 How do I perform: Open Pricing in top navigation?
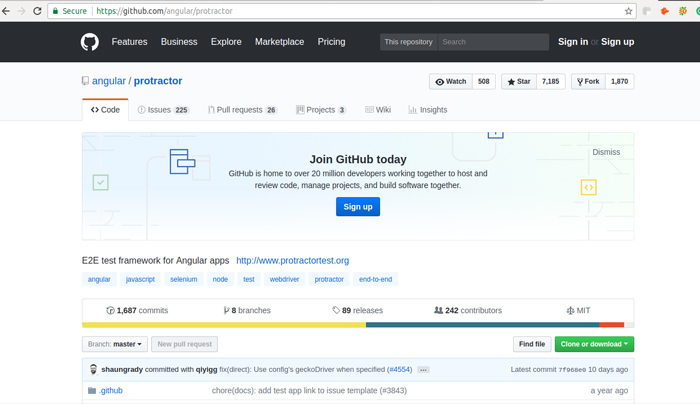[331, 42]
